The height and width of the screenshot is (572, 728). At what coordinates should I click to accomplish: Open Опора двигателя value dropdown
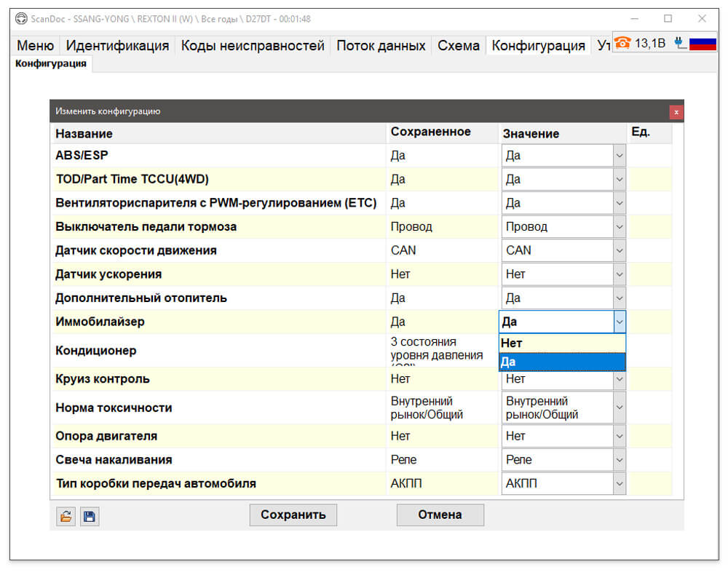(620, 436)
